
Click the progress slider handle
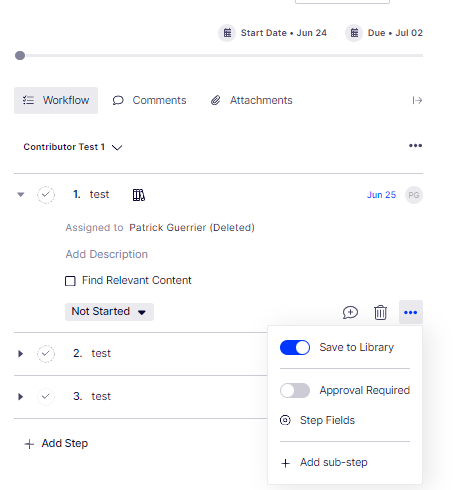click(x=20, y=56)
